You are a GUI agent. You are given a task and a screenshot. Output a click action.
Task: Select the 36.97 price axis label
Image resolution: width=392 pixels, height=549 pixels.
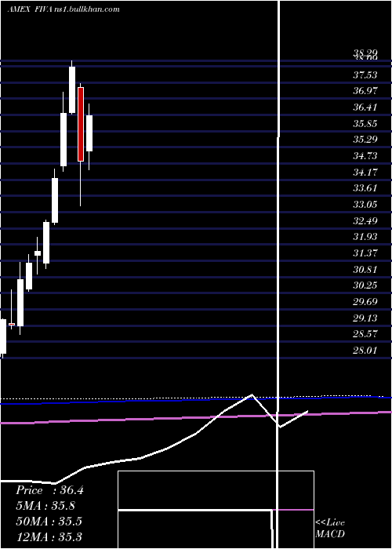tap(365, 91)
